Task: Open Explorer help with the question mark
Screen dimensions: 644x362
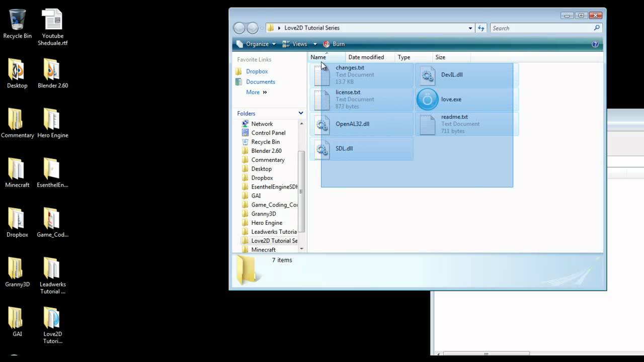Action: pos(595,44)
